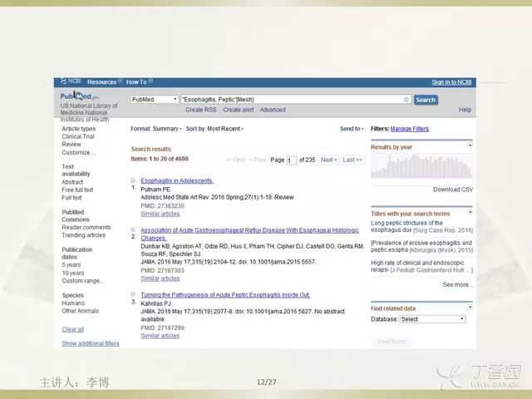Open Esophagitis in Adolescents article
This screenshot has height=399, width=532.
[177, 181]
